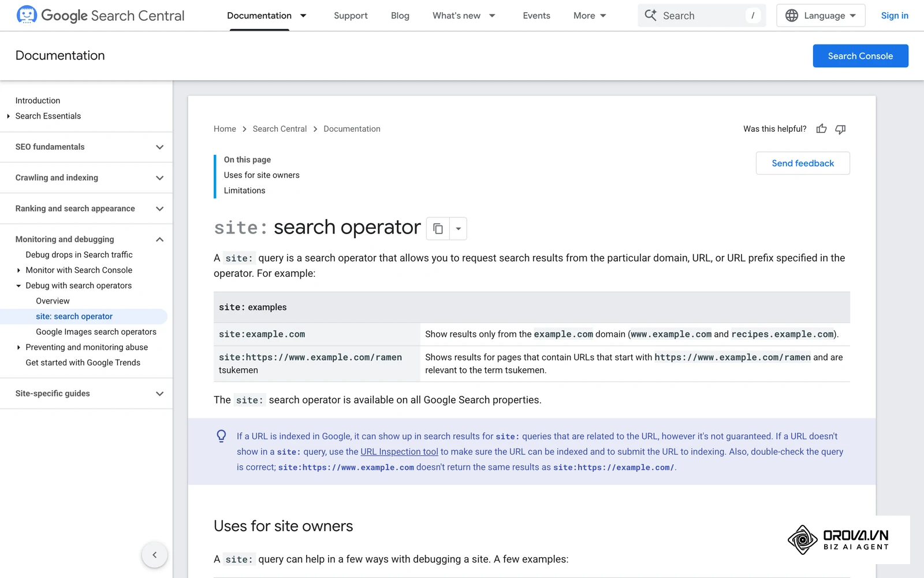
Task: Open Get started with Google Trends
Action: (83, 363)
